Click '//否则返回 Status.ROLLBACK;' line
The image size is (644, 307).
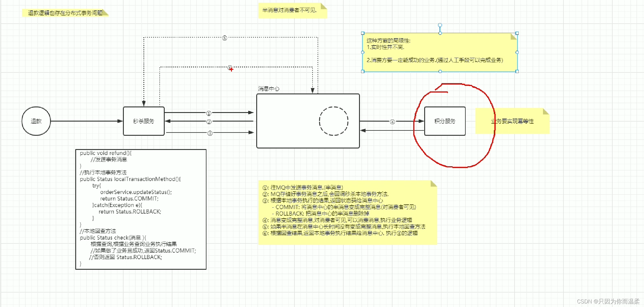pos(126,257)
